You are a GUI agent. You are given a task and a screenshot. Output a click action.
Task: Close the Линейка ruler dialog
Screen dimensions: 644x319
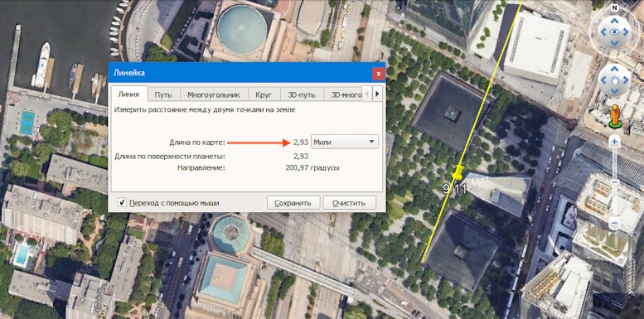378,74
